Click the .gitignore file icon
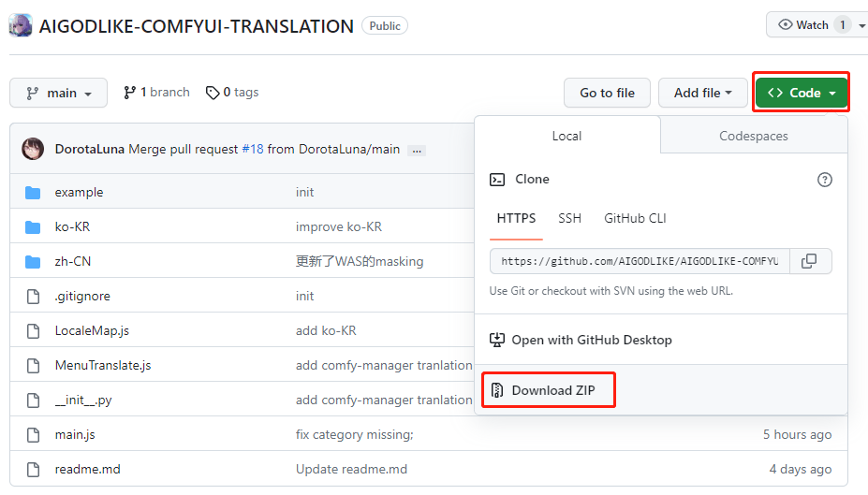The height and width of the screenshot is (495, 868). [x=33, y=296]
